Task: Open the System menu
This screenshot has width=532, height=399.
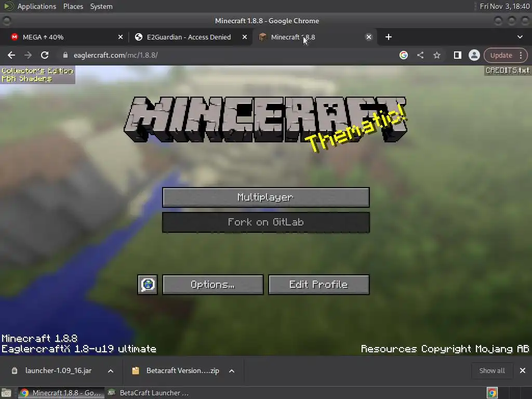Action: point(101,6)
